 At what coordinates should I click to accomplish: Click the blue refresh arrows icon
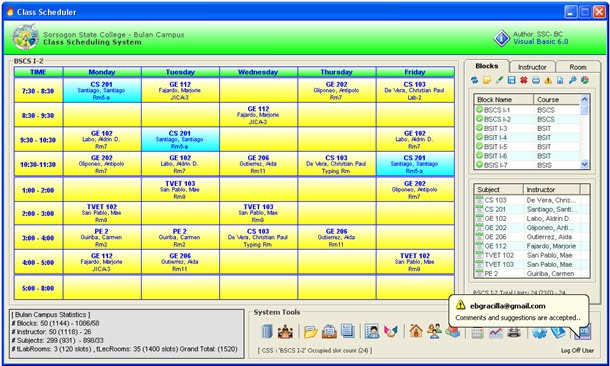(474, 80)
